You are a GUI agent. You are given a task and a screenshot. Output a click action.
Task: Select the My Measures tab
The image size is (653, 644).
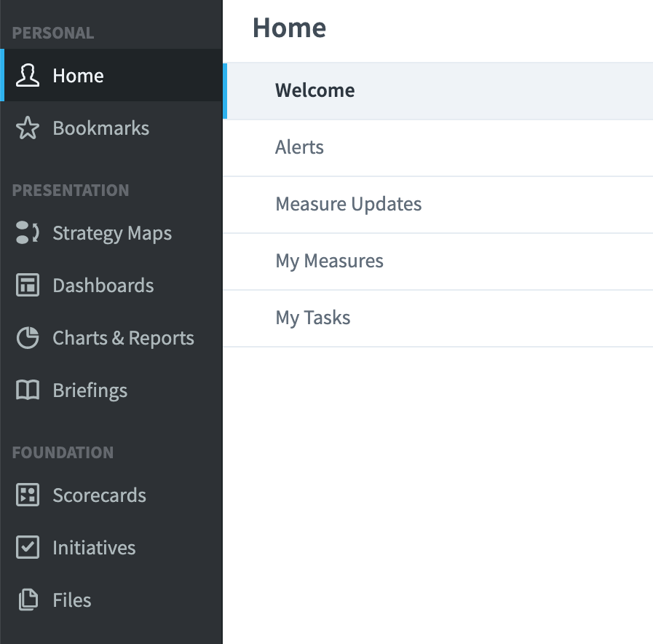click(x=438, y=261)
